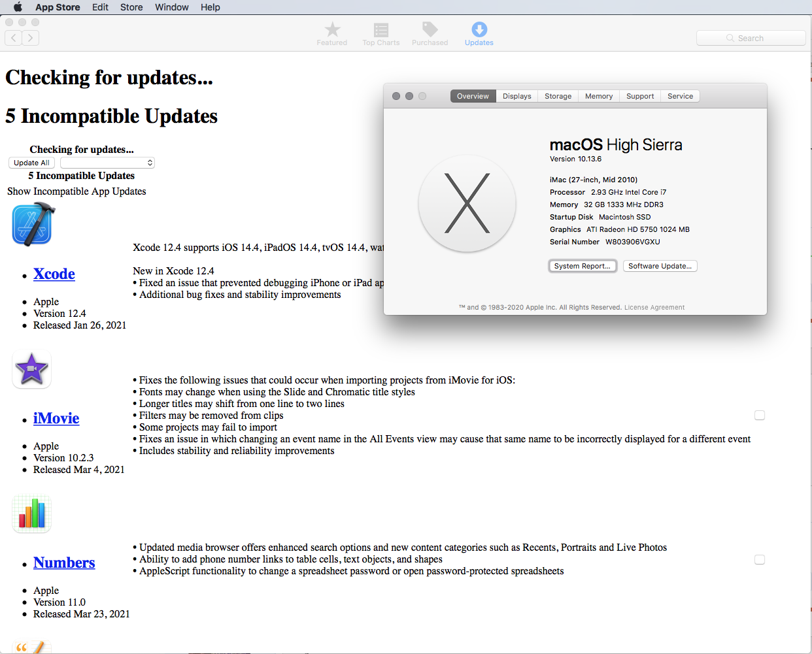Switch to the Displays tab
This screenshot has height=654, width=812.
(517, 96)
